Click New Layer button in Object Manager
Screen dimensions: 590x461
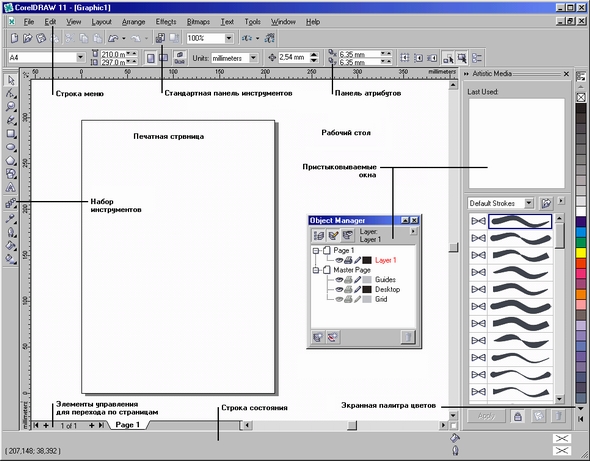click(318, 337)
